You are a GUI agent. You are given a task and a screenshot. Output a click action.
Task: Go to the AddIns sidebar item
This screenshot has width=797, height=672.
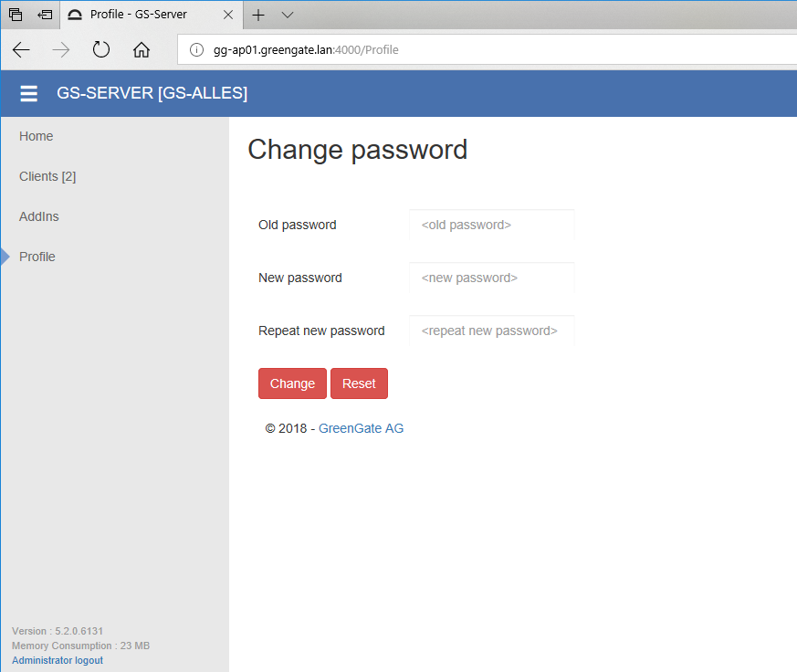[39, 216]
